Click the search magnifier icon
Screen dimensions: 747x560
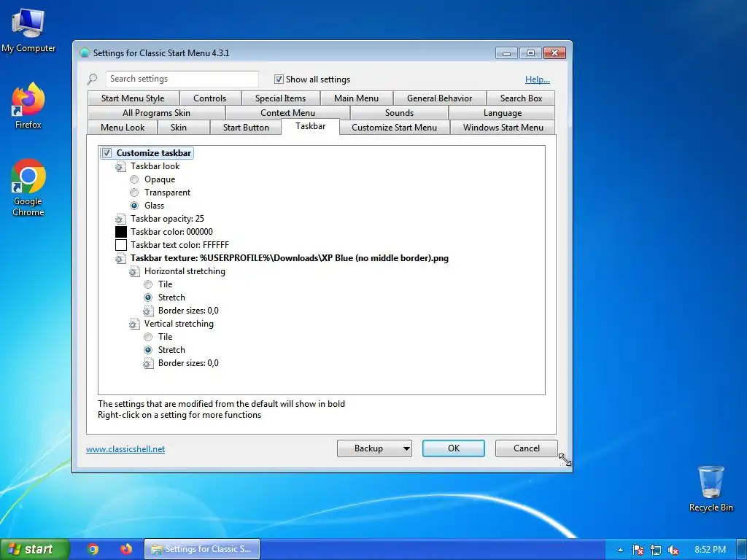pos(92,79)
